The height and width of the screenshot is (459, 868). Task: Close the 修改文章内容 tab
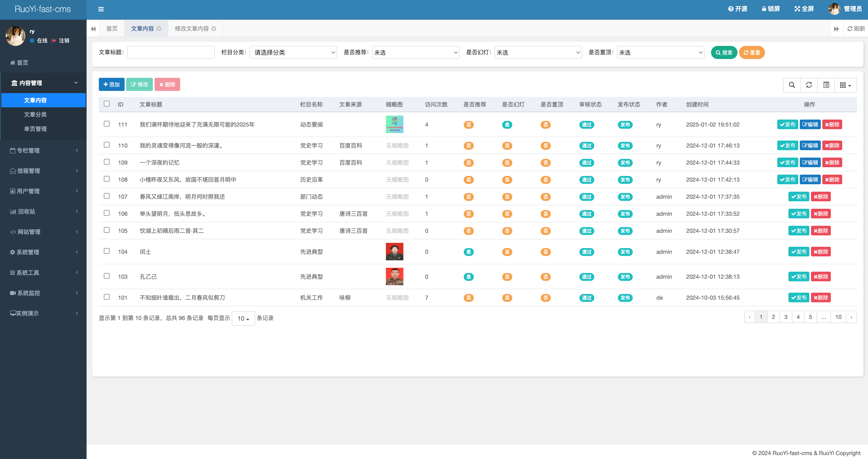coord(214,29)
